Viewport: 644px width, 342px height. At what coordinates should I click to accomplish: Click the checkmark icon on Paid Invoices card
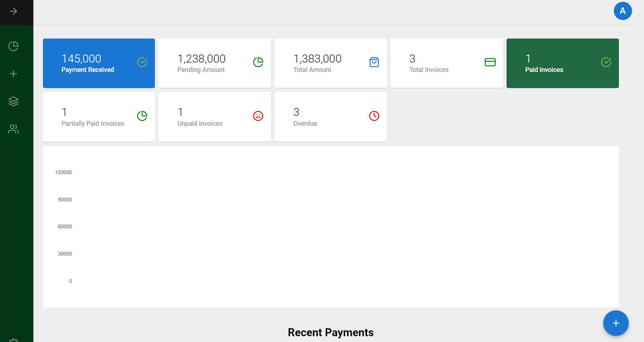click(x=606, y=62)
